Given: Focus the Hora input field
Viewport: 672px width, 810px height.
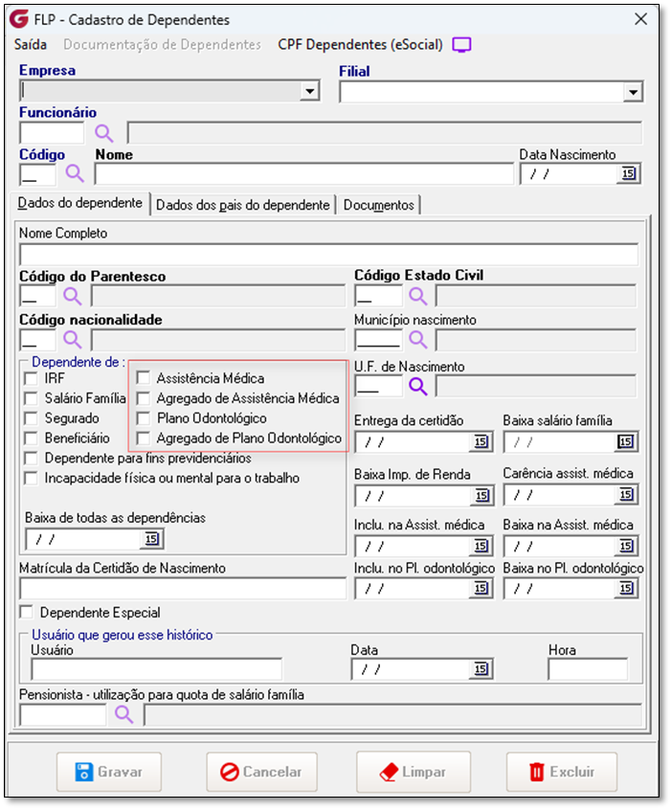Looking at the screenshot, I should pos(588,669).
